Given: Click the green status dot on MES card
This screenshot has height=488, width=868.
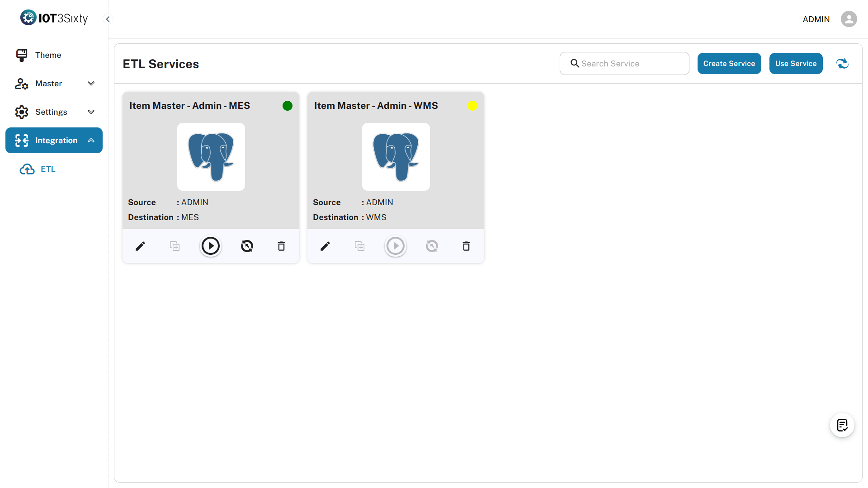Looking at the screenshot, I should coord(288,106).
